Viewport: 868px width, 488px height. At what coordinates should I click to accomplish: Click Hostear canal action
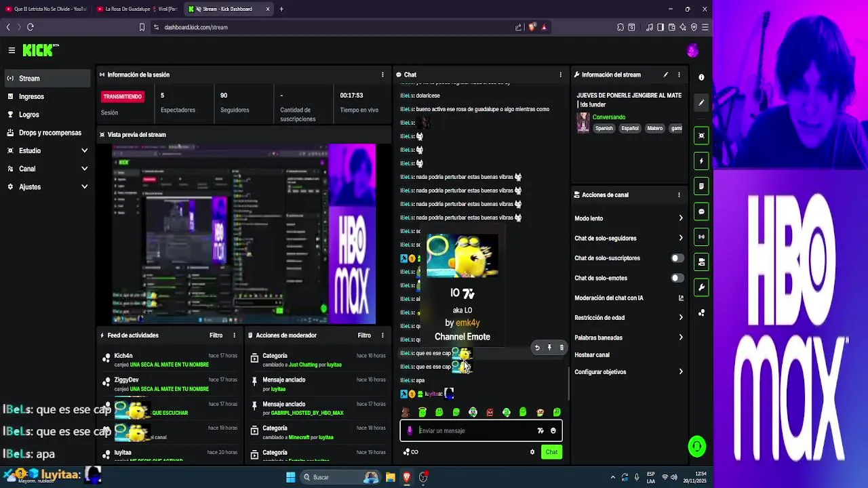[592, 354]
